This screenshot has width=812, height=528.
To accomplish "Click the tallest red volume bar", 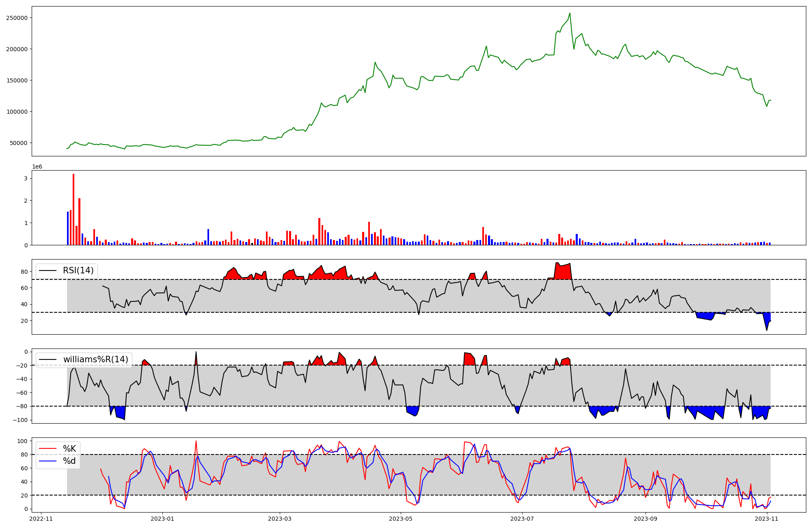I will coord(73,209).
